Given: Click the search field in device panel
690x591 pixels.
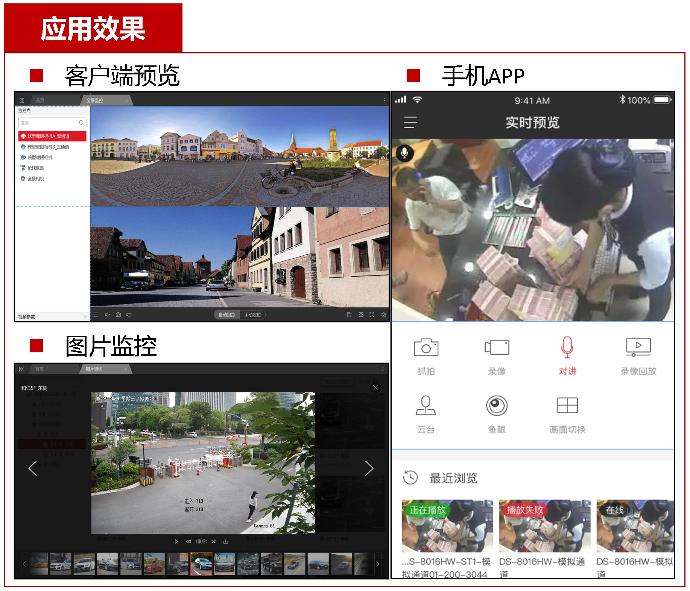Looking at the screenshot, I should point(52,122).
